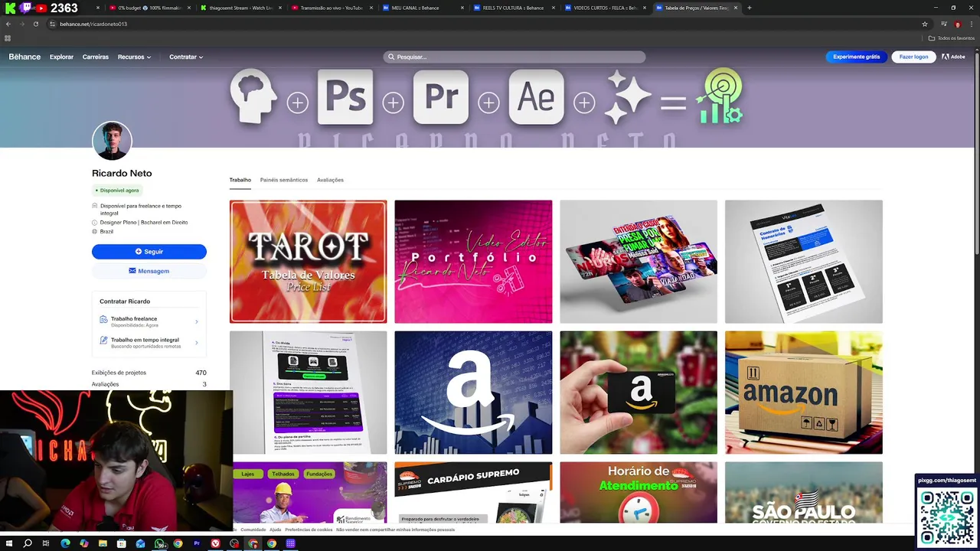Open the Contrato de Honorários project
Viewport: 980px width, 551px height.
(803, 262)
